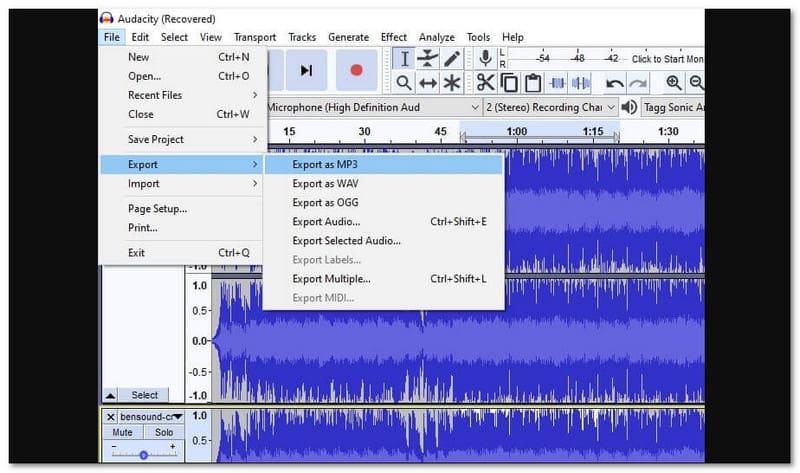Click the Trim audio icon

557,83
